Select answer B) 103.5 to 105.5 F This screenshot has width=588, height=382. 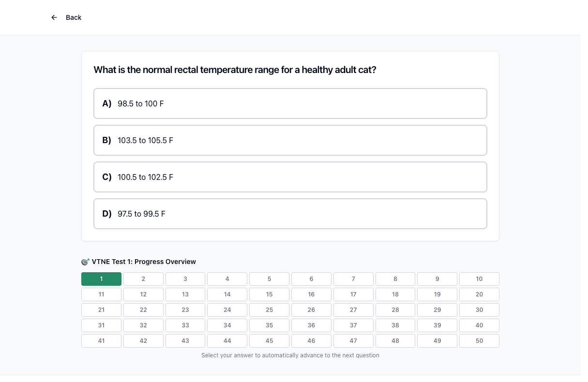coord(290,140)
